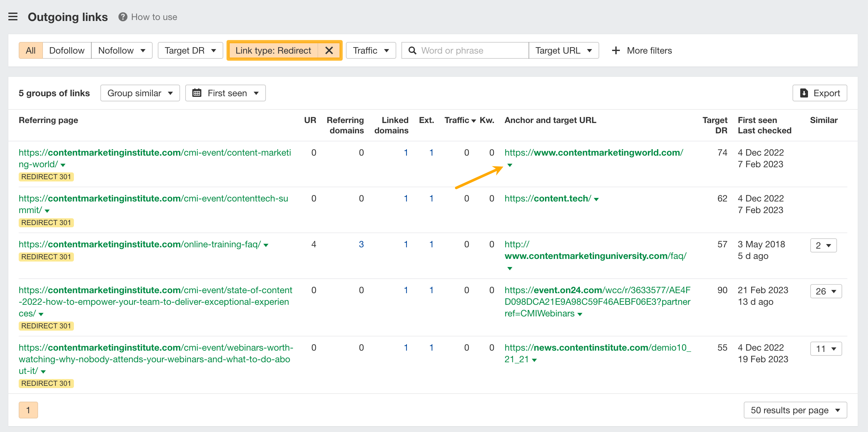The image size is (868, 432).
Task: Expand caret under contentmarketingworld.com target URL
Action: click(510, 165)
